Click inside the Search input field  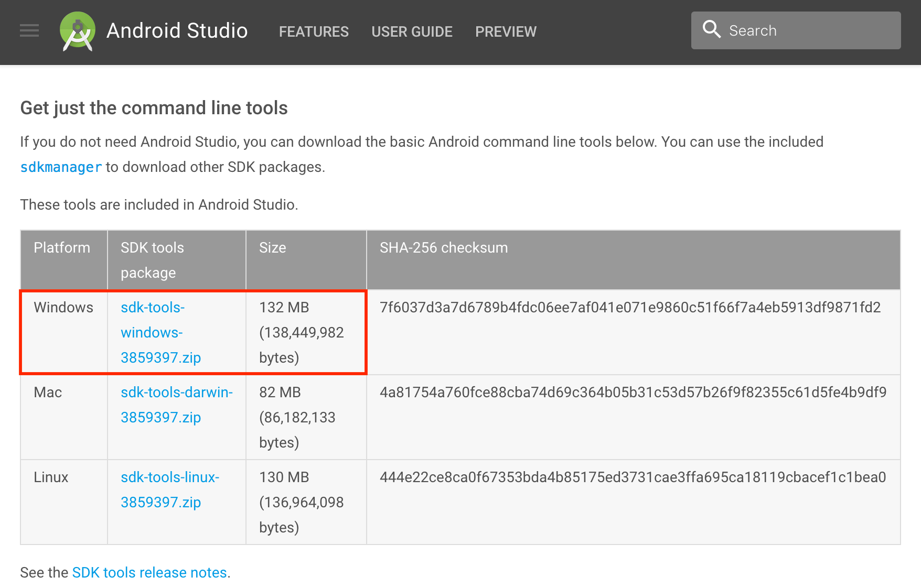click(x=797, y=30)
